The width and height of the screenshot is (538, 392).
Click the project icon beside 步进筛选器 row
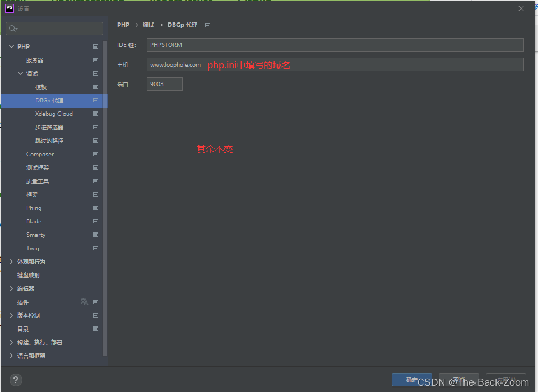click(95, 127)
